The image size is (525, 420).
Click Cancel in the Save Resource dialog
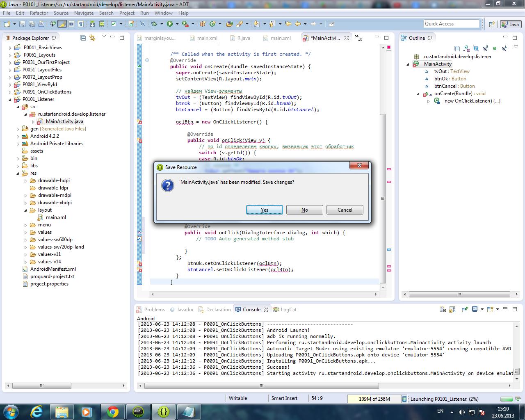click(x=345, y=210)
